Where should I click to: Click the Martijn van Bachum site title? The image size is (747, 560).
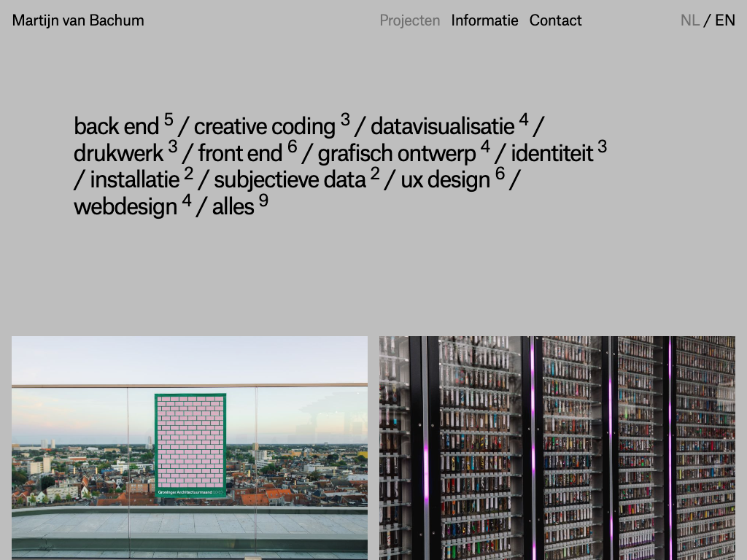78,20
